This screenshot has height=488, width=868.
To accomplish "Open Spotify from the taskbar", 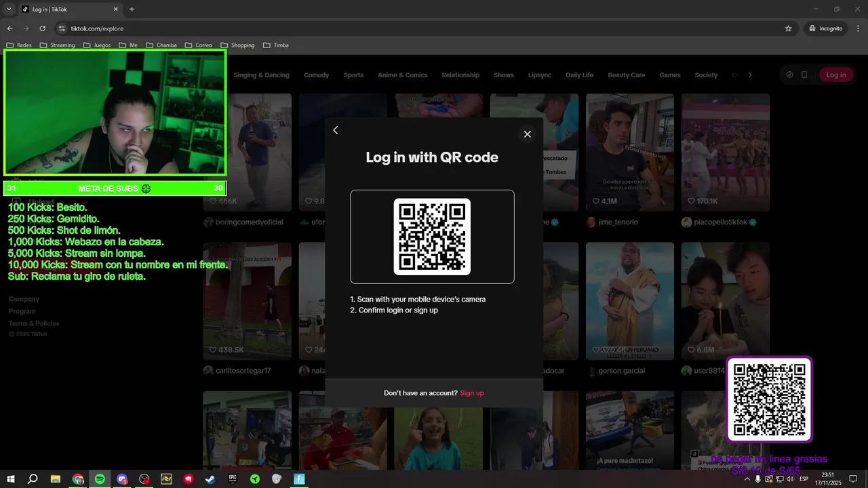I will tap(100, 479).
